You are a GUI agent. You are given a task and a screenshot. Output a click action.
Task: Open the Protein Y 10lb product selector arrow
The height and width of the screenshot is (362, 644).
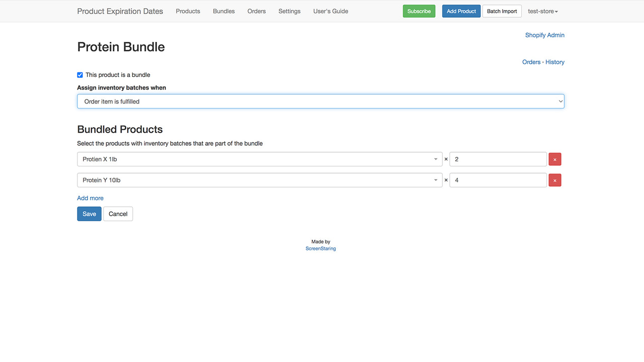point(436,180)
